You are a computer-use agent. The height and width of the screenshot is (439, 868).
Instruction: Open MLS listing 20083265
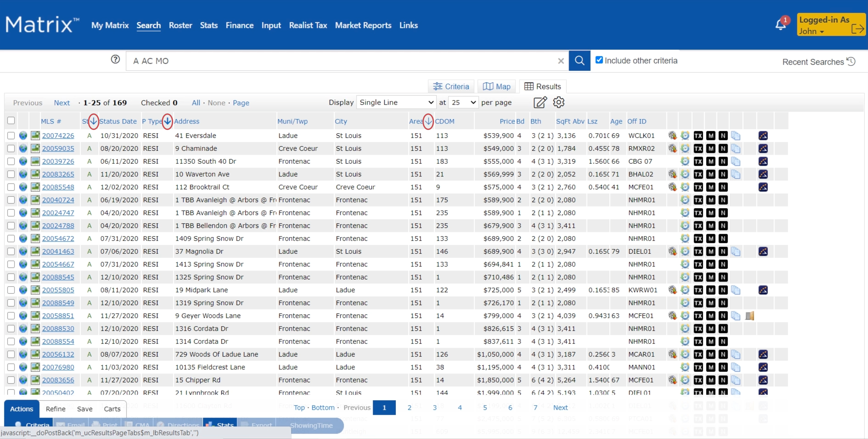tap(58, 174)
